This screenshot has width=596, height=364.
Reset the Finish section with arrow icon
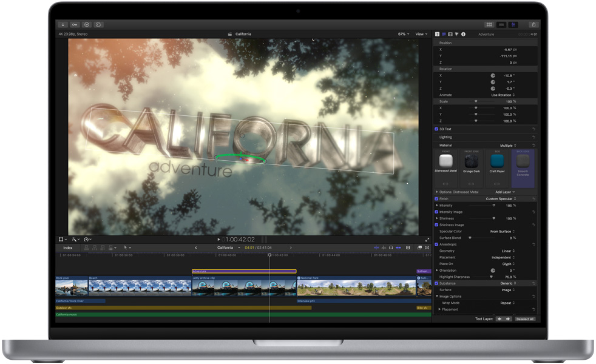coord(533,199)
